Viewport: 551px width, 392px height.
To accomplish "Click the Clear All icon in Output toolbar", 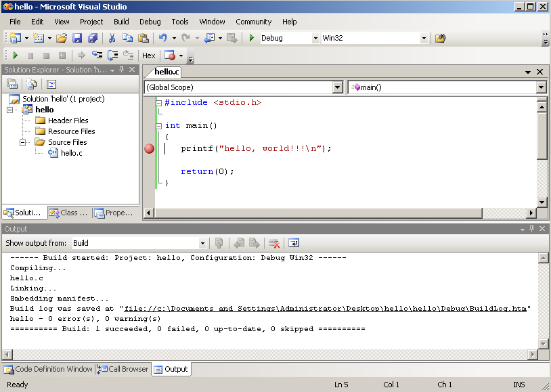I will 273,243.
